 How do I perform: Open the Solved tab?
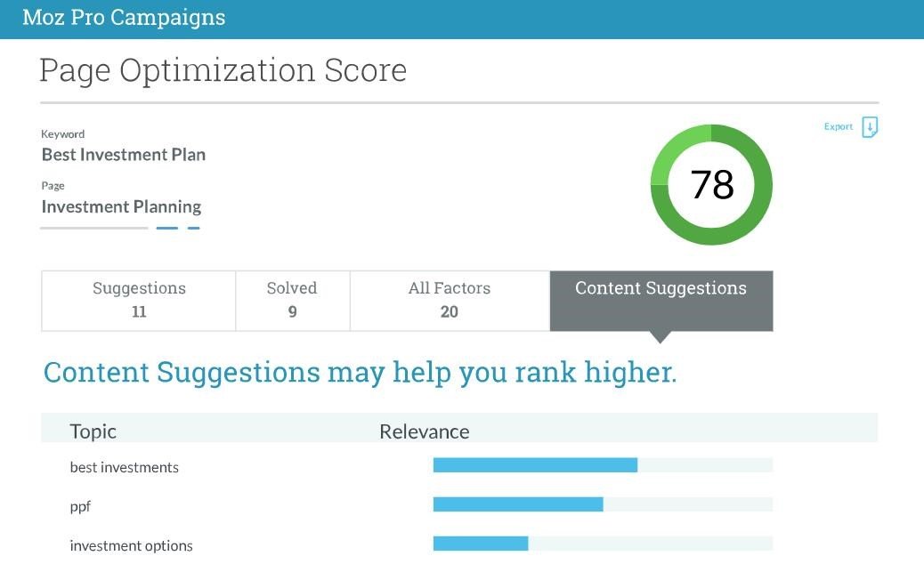292,300
